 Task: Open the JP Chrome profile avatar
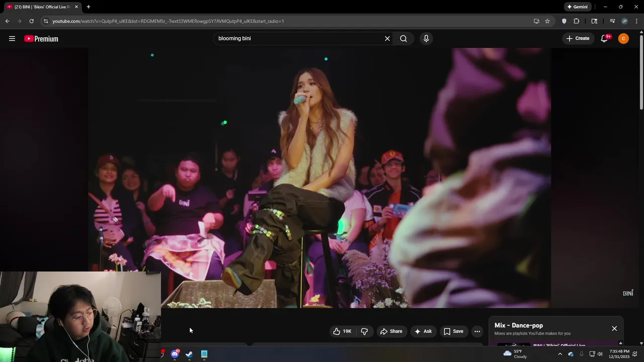tap(624, 21)
